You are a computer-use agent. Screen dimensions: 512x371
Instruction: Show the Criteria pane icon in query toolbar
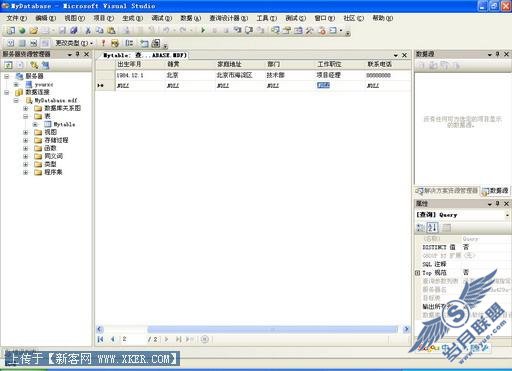(x=22, y=43)
